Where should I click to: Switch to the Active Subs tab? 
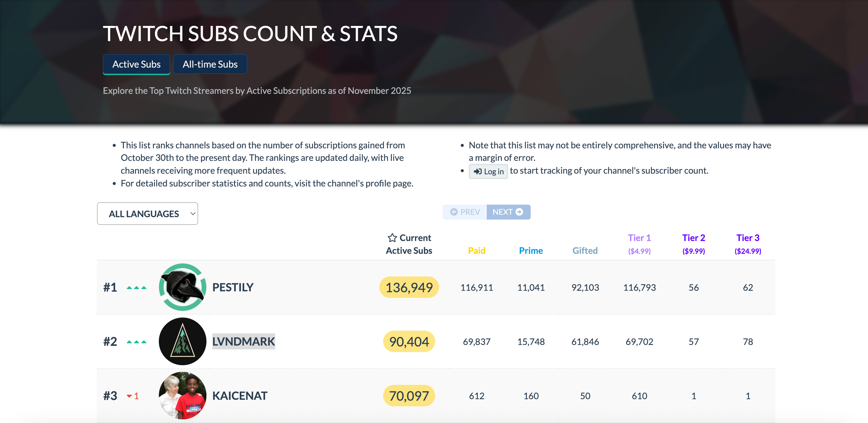click(137, 64)
